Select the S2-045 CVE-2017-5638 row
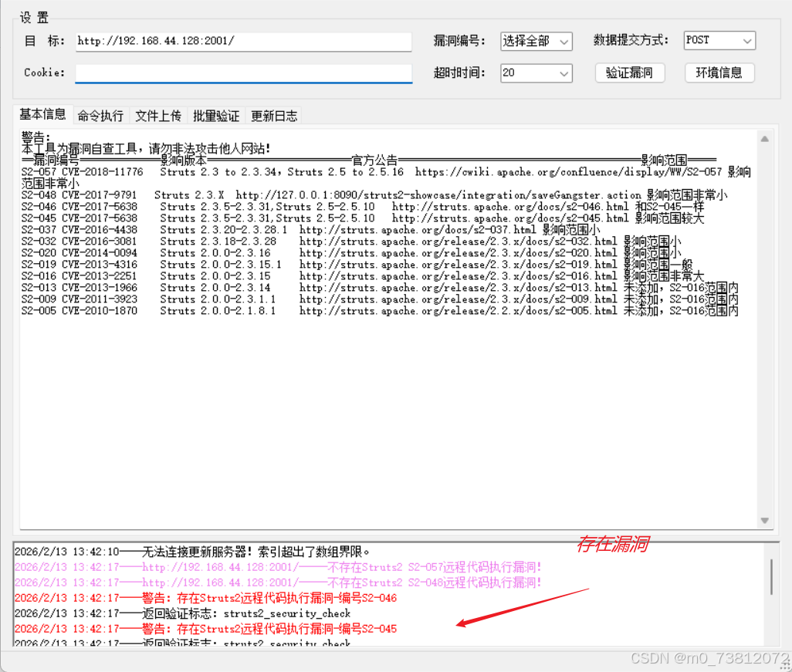The height and width of the screenshot is (672, 792). coord(363,218)
